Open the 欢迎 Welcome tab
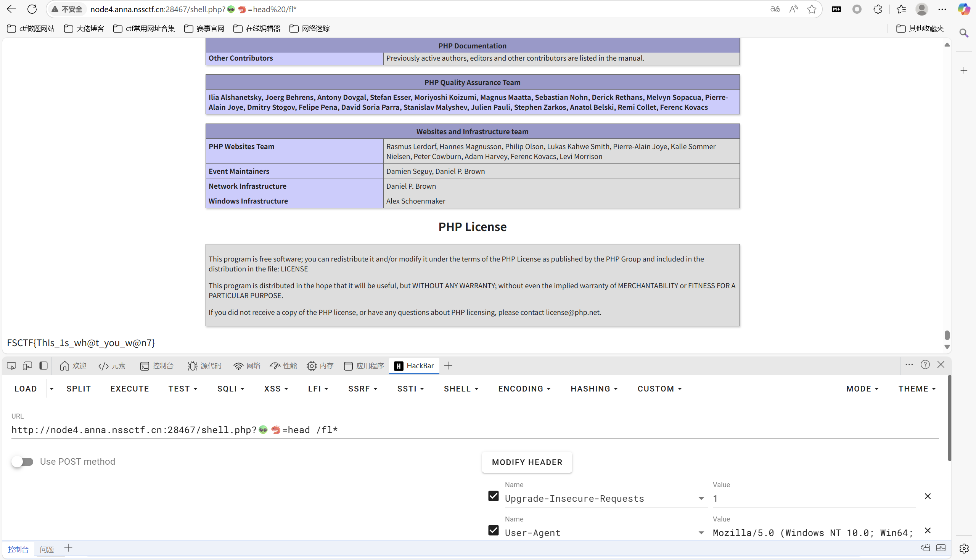976x560 pixels. click(x=73, y=366)
